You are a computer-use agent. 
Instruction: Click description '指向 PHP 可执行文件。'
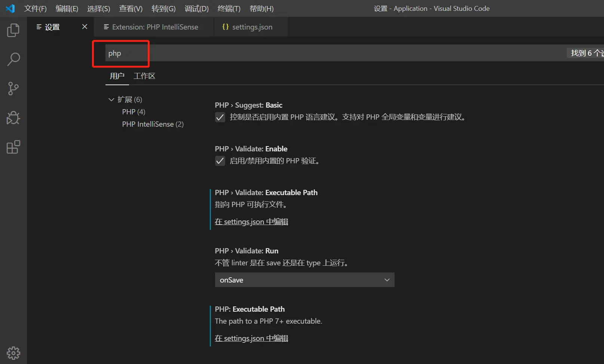[251, 204]
